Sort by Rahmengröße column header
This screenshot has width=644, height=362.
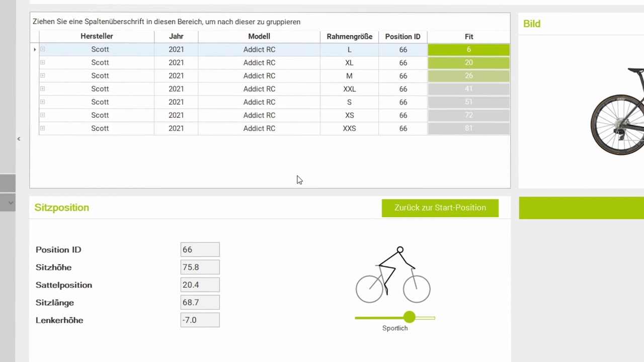(349, 36)
